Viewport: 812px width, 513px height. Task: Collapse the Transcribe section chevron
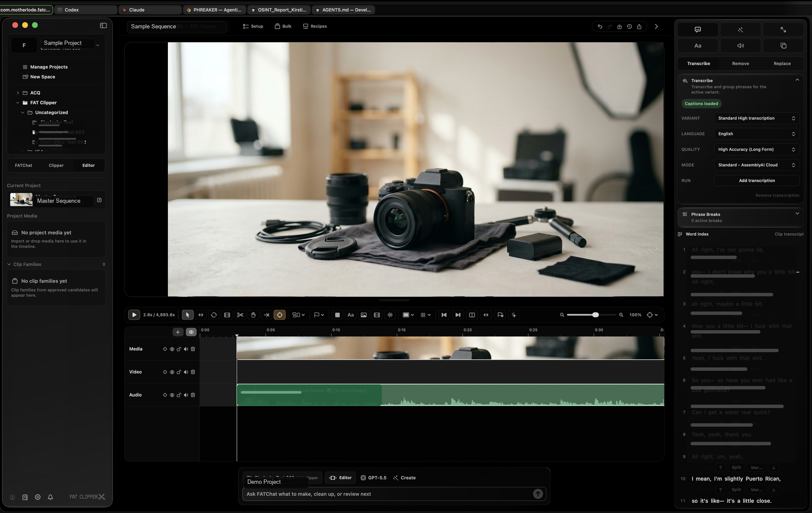[797, 80]
